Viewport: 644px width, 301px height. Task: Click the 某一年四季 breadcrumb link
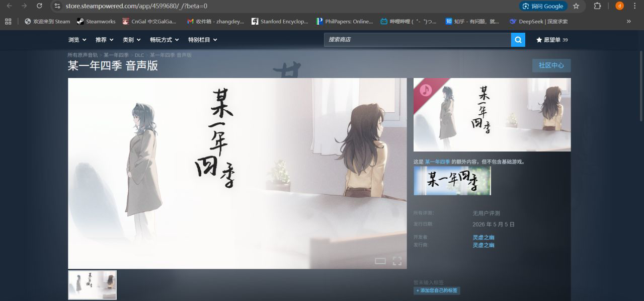pyautogui.click(x=116, y=55)
